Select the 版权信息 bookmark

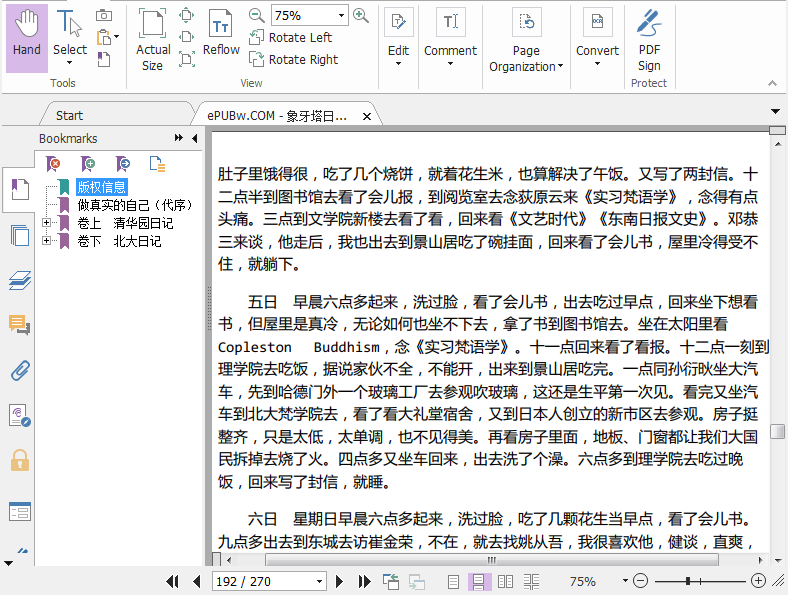tap(102, 187)
